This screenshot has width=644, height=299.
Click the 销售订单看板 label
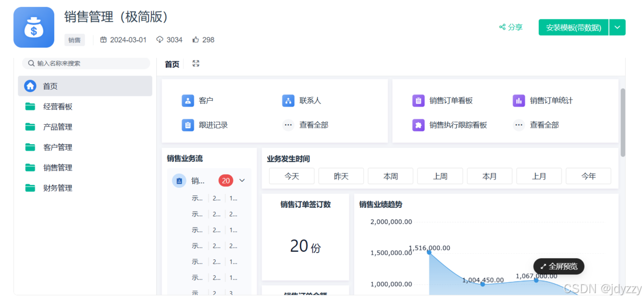[451, 100]
